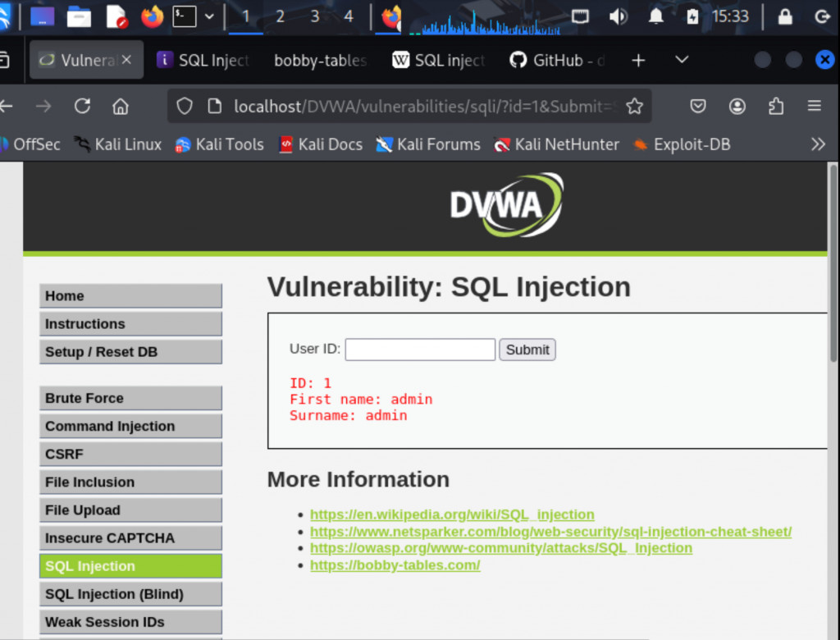Open the Kali NetHunter bookmark

click(557, 144)
